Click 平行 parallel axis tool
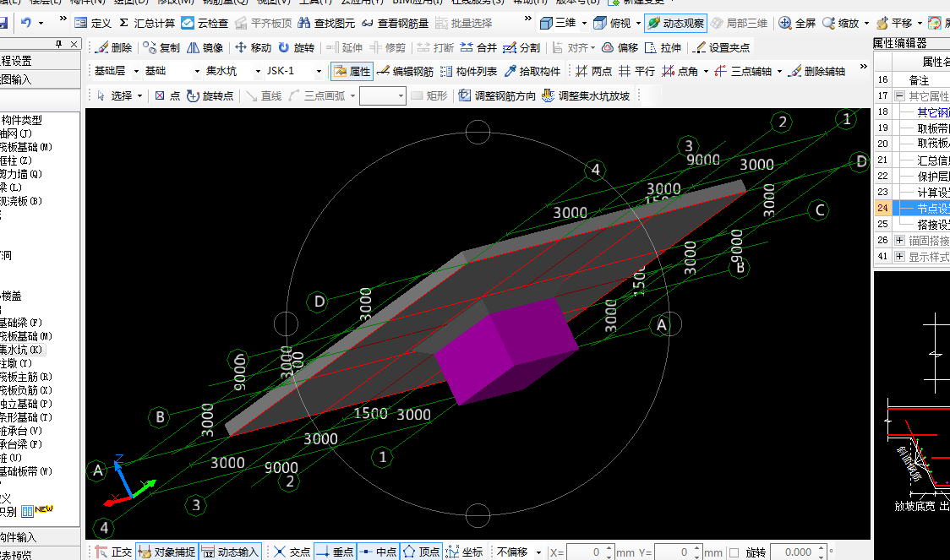Screen dimensions: 950x560 coord(636,71)
